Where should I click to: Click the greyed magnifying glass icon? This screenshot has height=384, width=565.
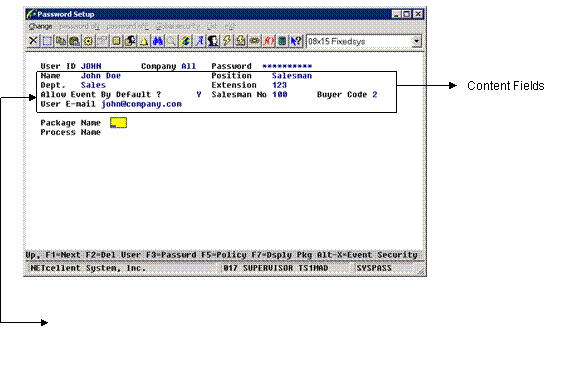click(x=172, y=41)
